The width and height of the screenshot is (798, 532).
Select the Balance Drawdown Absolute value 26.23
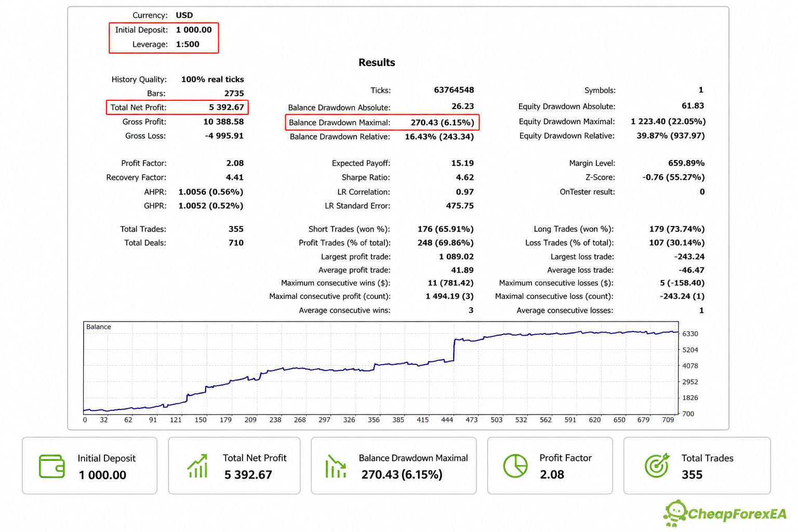463,106
